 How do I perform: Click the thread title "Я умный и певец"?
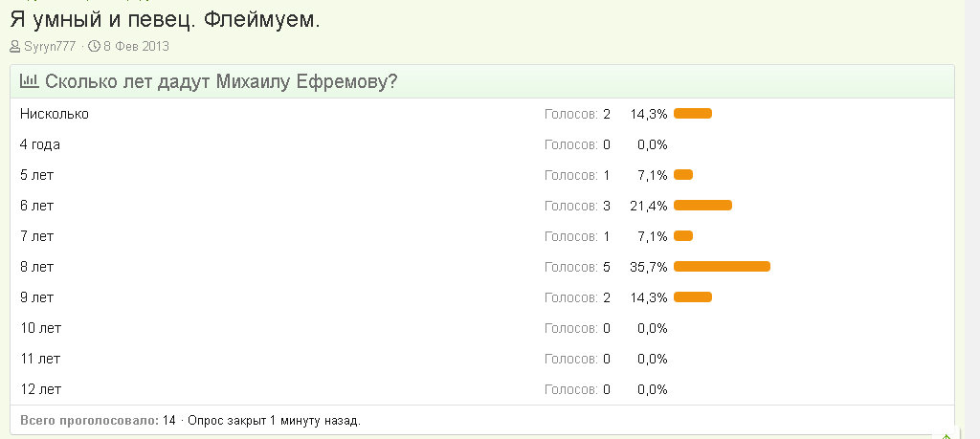coord(165,19)
